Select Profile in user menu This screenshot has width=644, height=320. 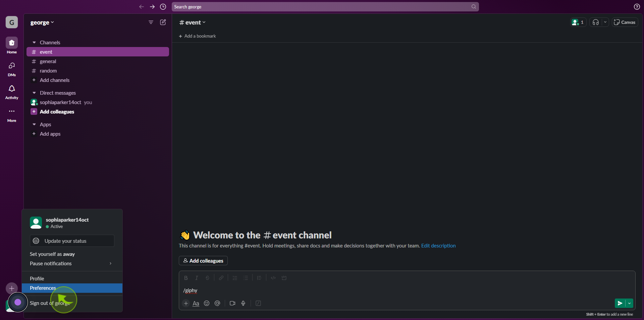tap(72, 279)
